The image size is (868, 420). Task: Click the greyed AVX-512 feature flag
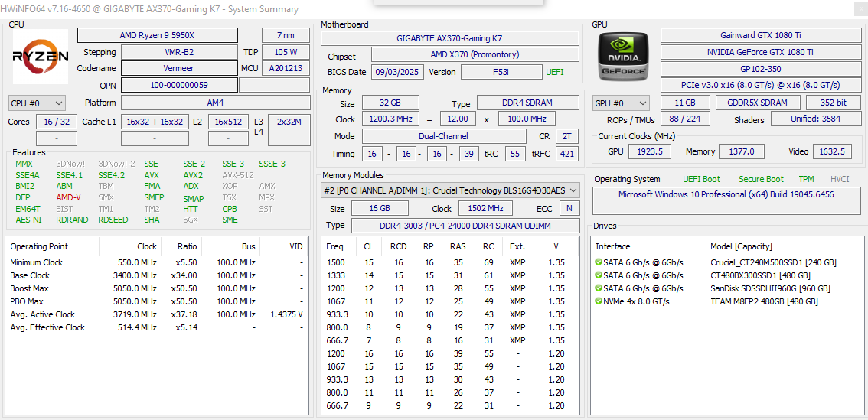coord(237,175)
